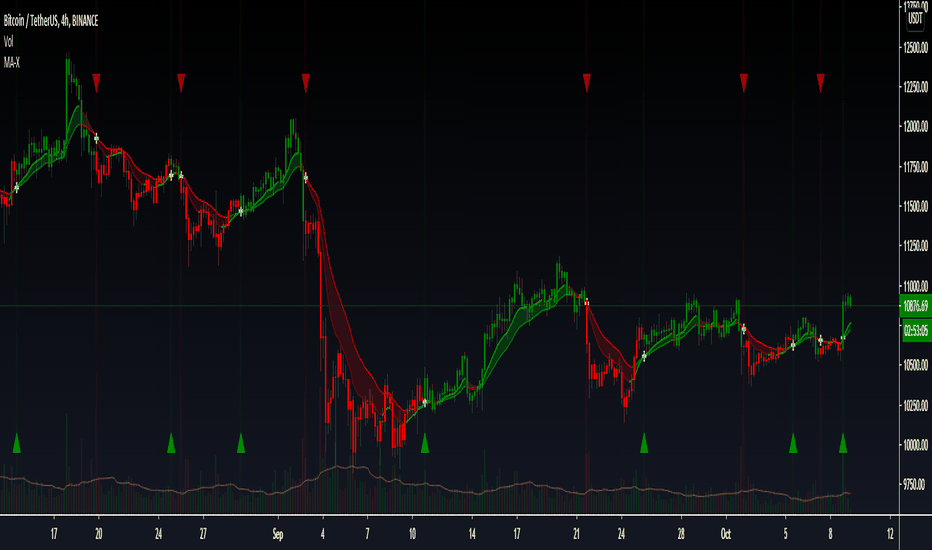This screenshot has height=550, width=932.
Task: Click the green buy triangle near August 25
Action: pos(171,443)
